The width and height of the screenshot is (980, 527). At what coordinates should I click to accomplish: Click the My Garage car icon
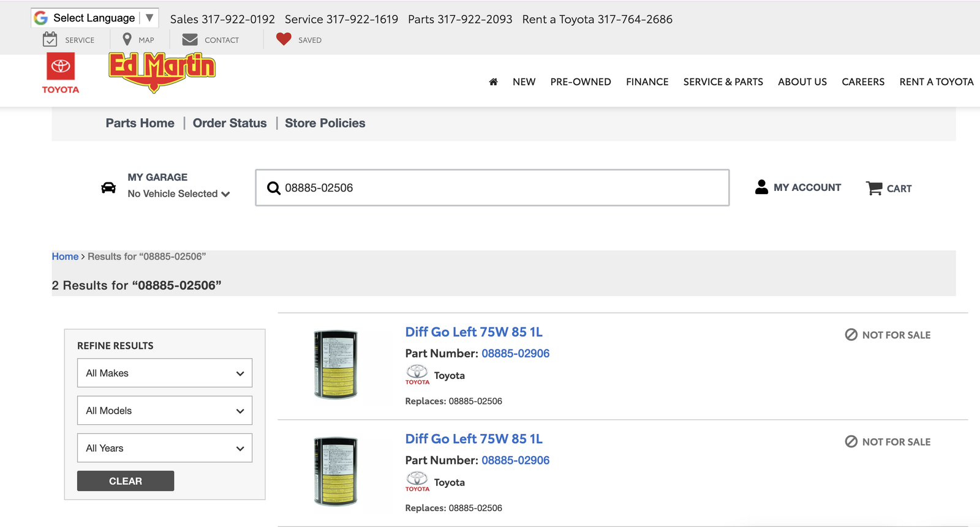point(108,187)
